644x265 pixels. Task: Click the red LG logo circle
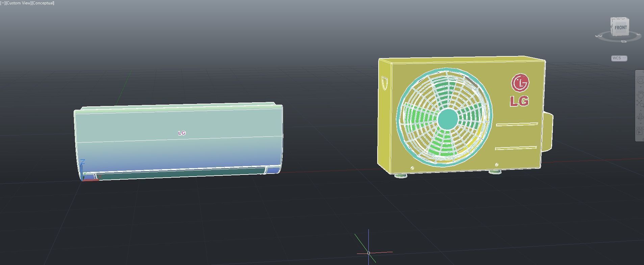coord(520,83)
